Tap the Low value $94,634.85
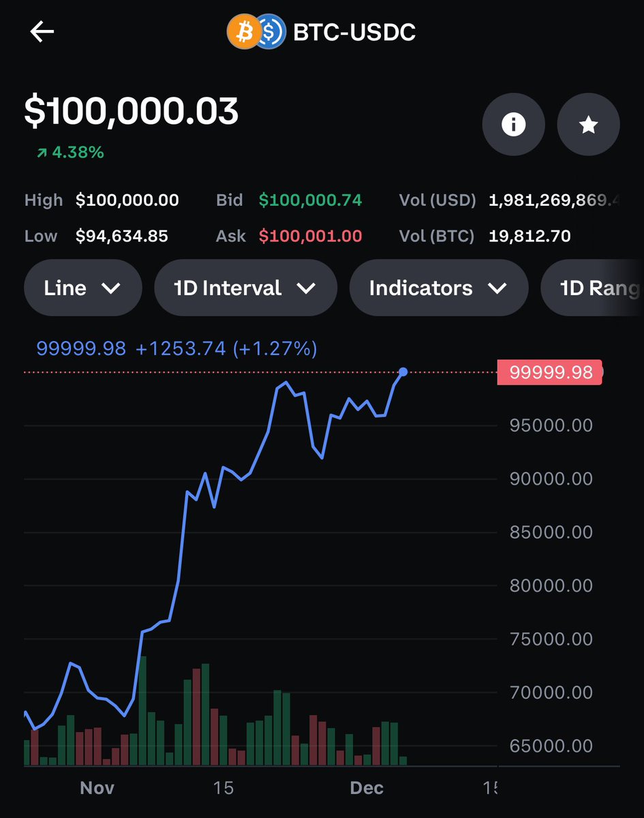Image resolution: width=644 pixels, height=818 pixels. [x=122, y=237]
